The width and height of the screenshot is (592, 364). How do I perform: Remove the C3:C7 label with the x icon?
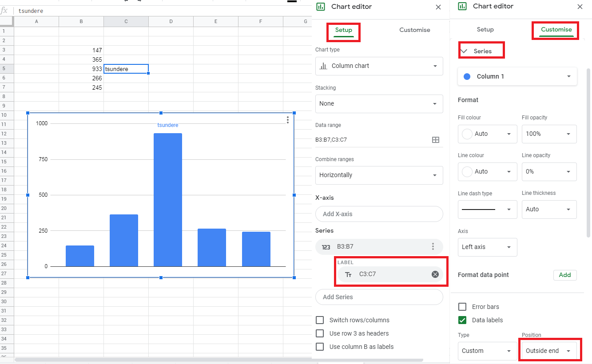tap(435, 274)
